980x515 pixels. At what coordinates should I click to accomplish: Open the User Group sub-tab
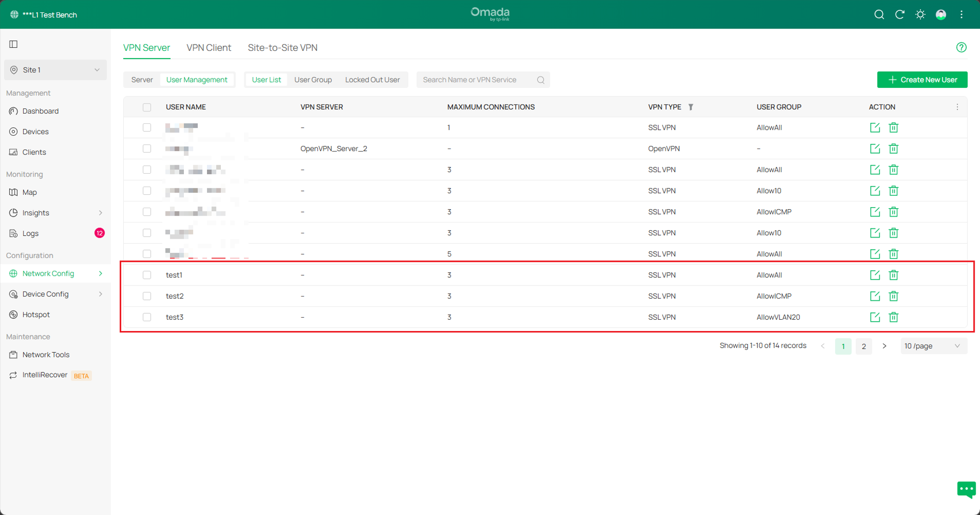(x=313, y=80)
